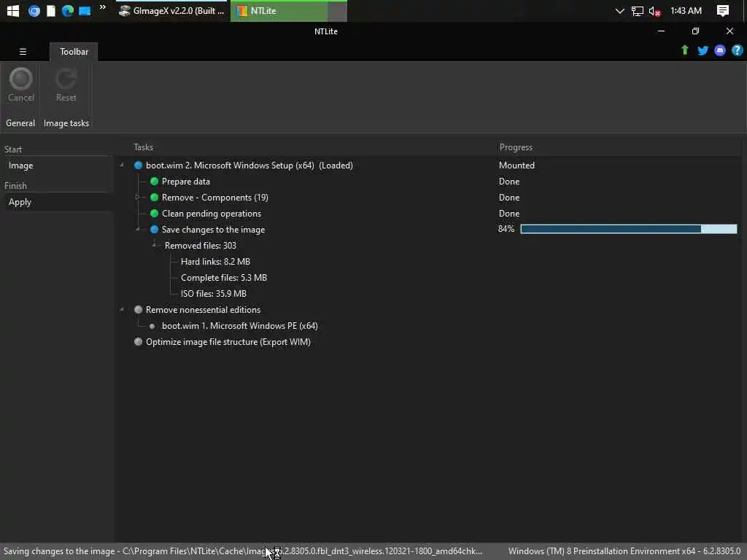The image size is (747, 560).
Task: Click the General toolbar group label
Action: pos(20,122)
